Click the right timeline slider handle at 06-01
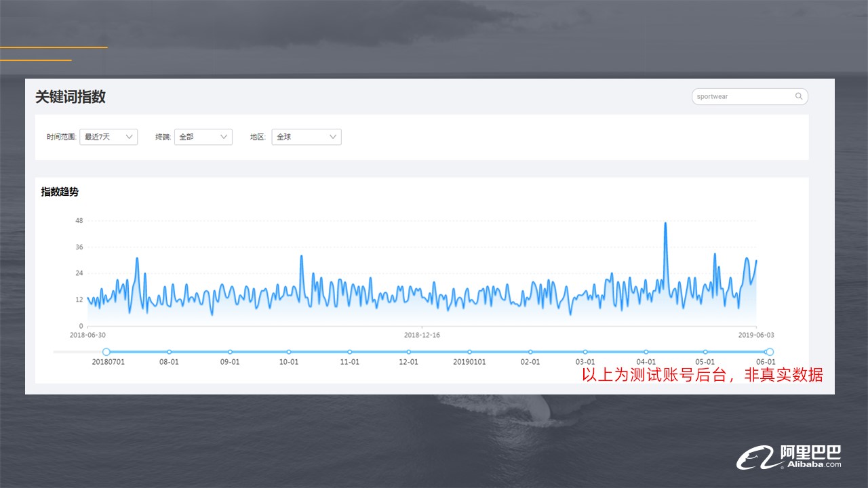 point(769,352)
